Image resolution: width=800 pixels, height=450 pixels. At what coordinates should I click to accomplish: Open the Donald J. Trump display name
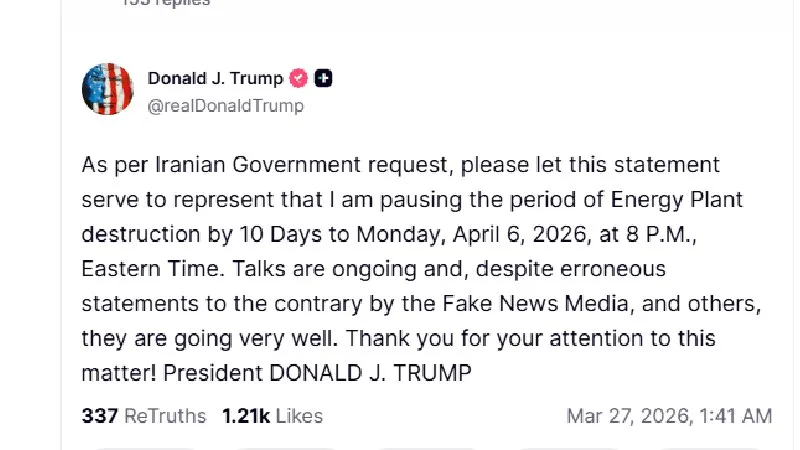[x=215, y=78]
